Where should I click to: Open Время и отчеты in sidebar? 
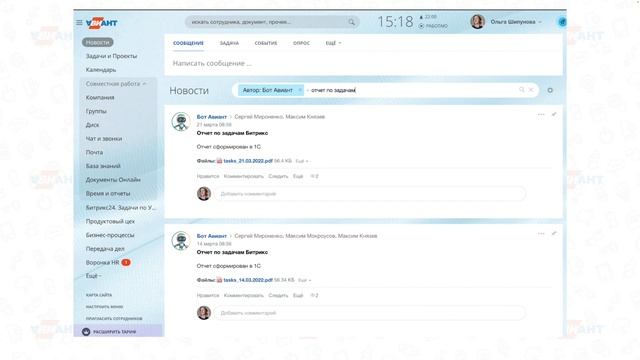[x=108, y=193]
